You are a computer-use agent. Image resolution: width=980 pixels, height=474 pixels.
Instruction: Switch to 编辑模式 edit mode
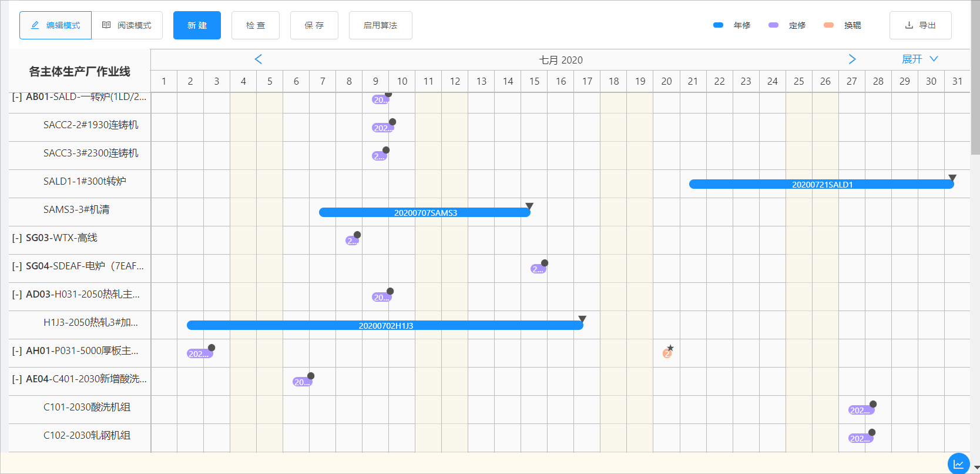tap(55, 25)
